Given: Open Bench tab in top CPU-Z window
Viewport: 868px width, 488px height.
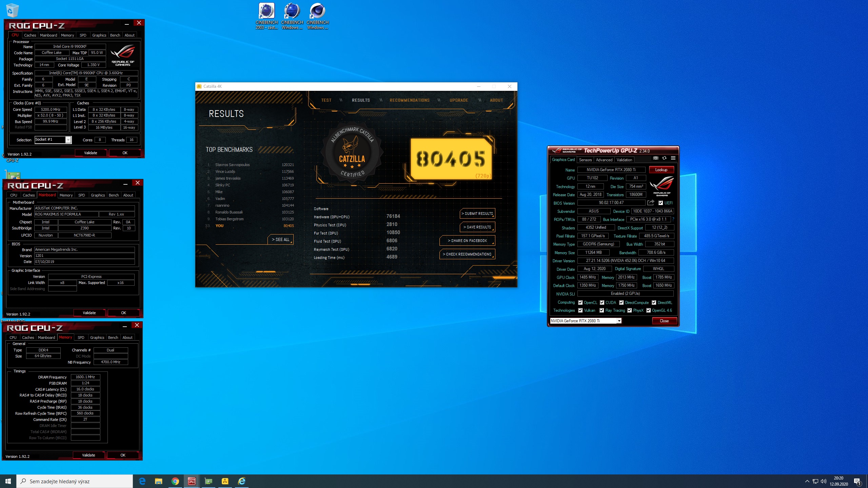Looking at the screenshot, I should click(x=115, y=35).
